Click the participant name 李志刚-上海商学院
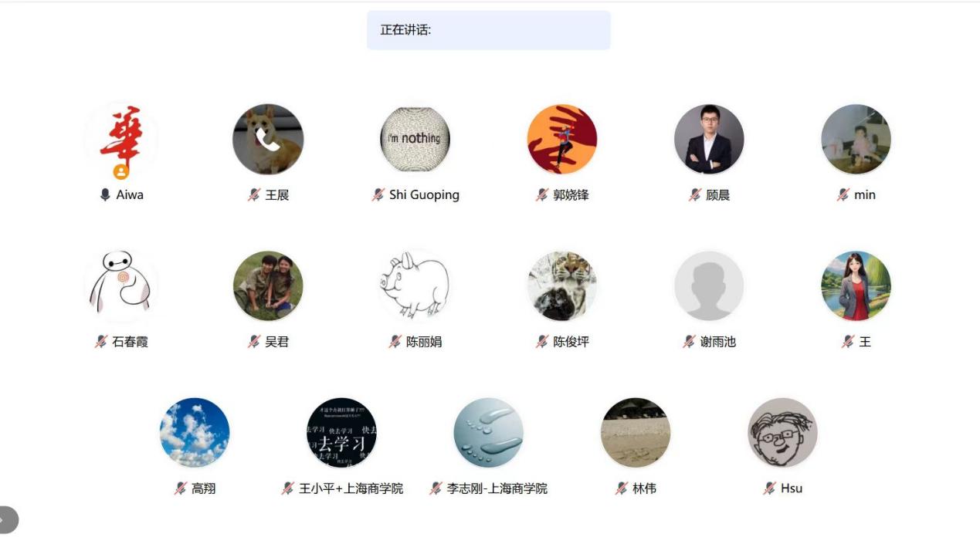Viewport: 980px width, 554px height. (x=497, y=488)
